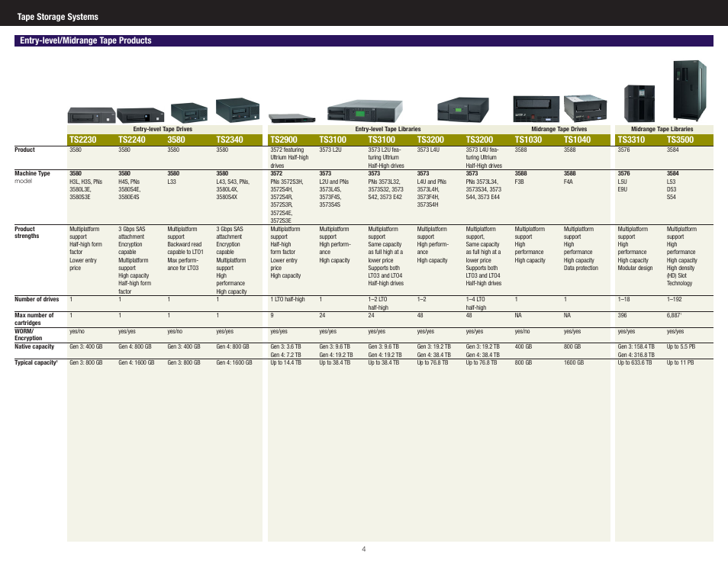
Task: Click the 'Entry-level Tape Libraries' group heading
Action: (388, 129)
